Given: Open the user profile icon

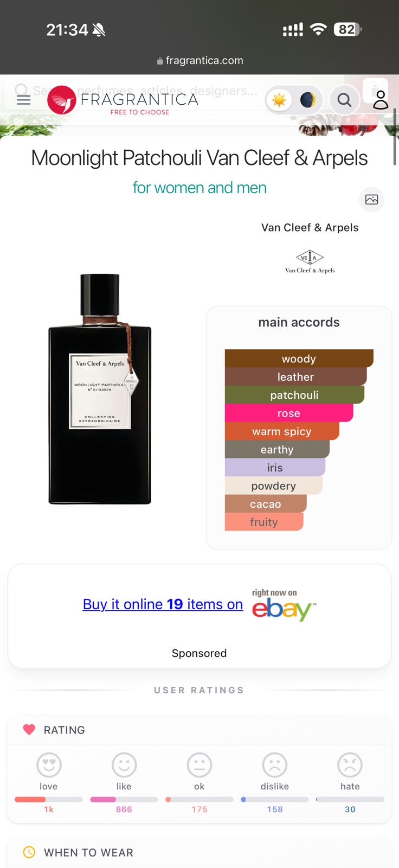Looking at the screenshot, I should pyautogui.click(x=381, y=100).
